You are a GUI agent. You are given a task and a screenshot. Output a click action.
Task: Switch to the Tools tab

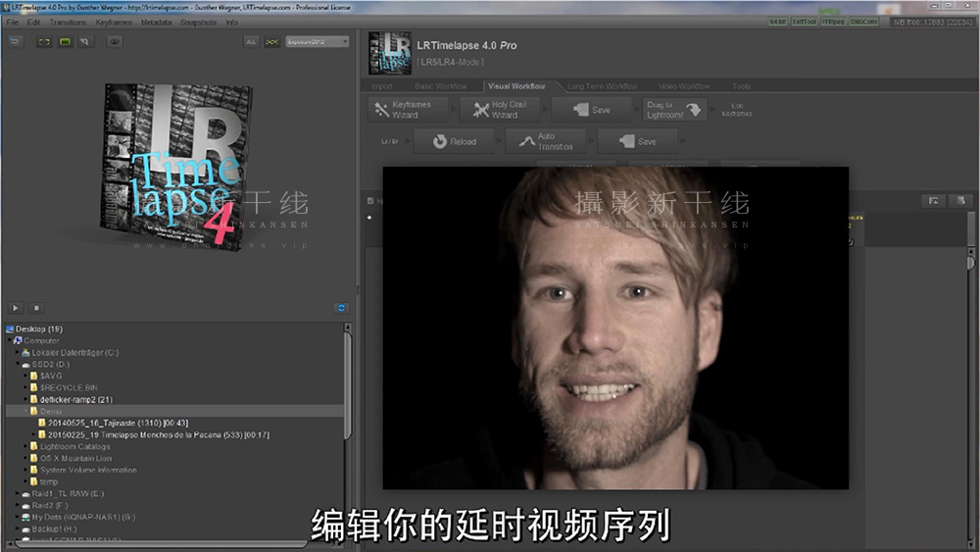(x=741, y=86)
